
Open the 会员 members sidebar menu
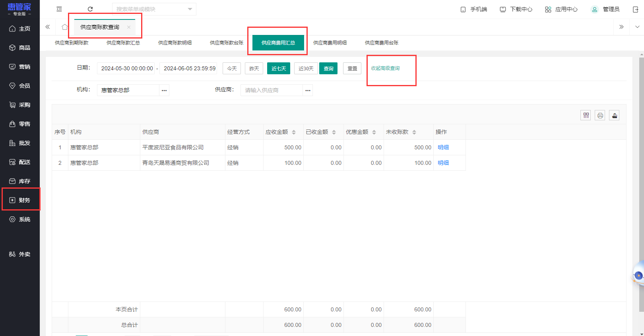point(20,86)
